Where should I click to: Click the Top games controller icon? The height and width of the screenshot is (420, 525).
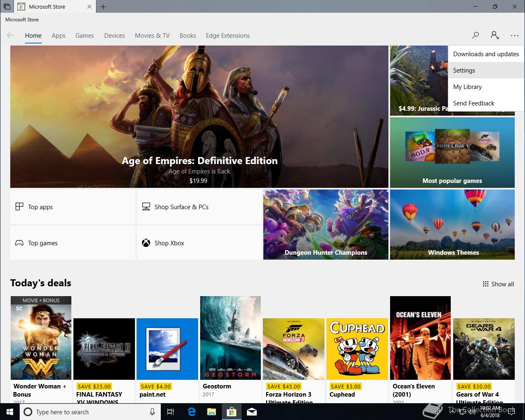[19, 243]
